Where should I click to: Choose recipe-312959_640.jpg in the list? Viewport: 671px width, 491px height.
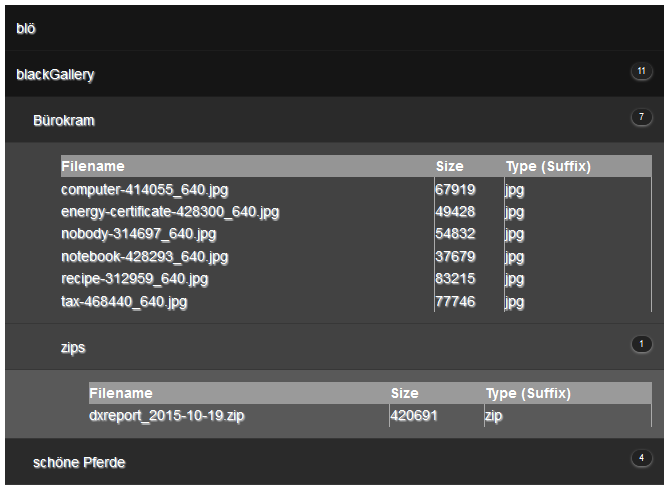point(134,279)
